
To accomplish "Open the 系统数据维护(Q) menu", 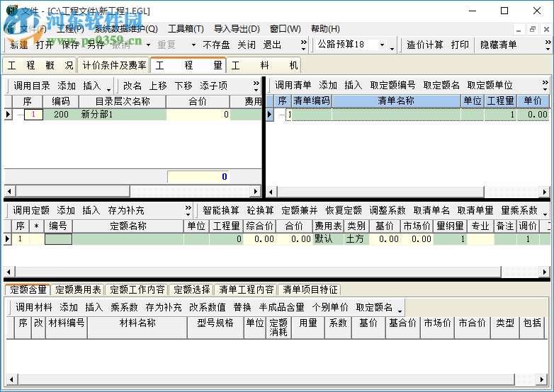I will tap(126, 28).
